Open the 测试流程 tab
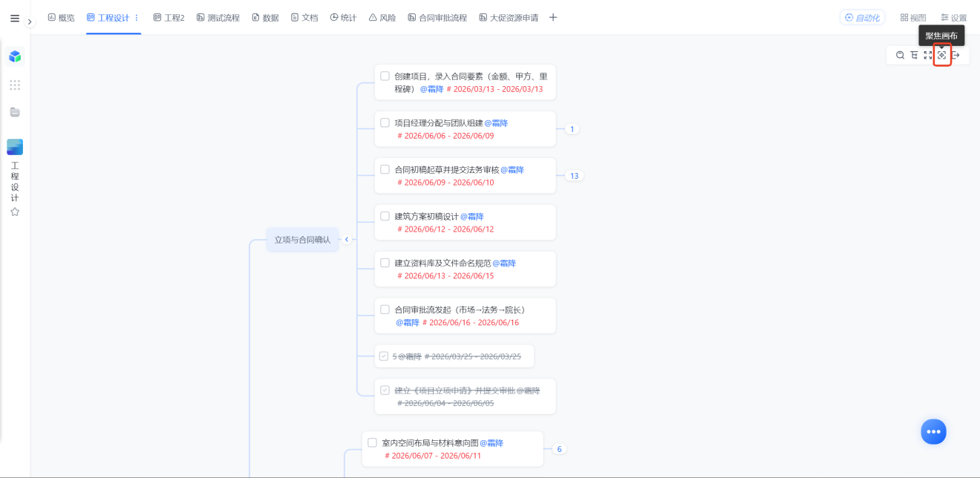980x478 pixels. (218, 18)
